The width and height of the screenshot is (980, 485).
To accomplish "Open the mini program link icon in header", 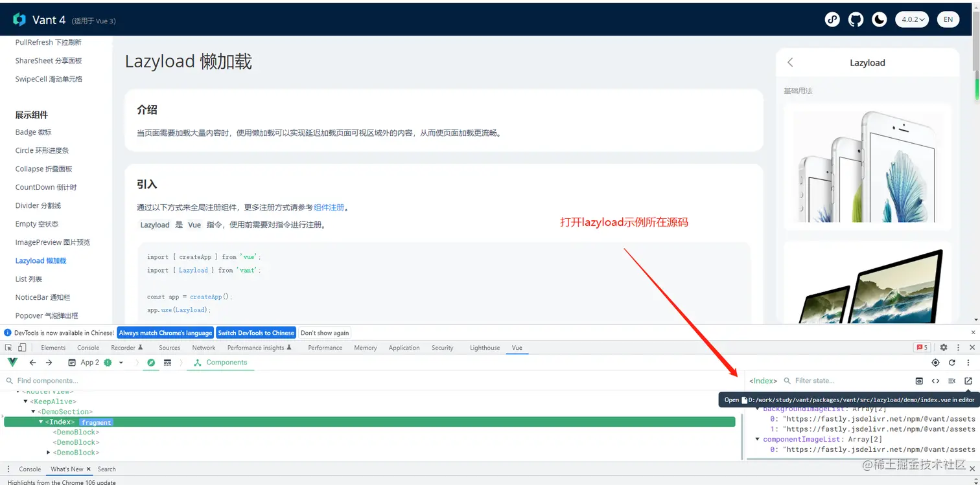I will pyautogui.click(x=832, y=19).
